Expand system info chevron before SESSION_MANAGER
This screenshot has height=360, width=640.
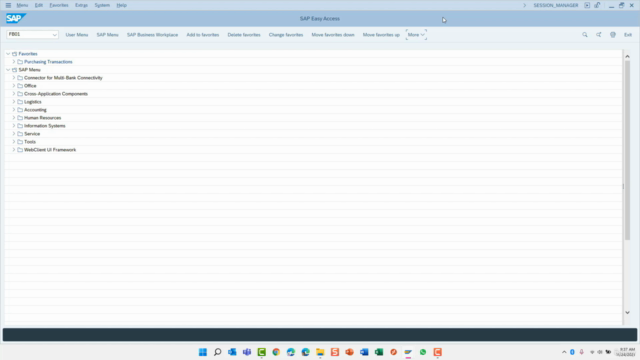(525, 5)
